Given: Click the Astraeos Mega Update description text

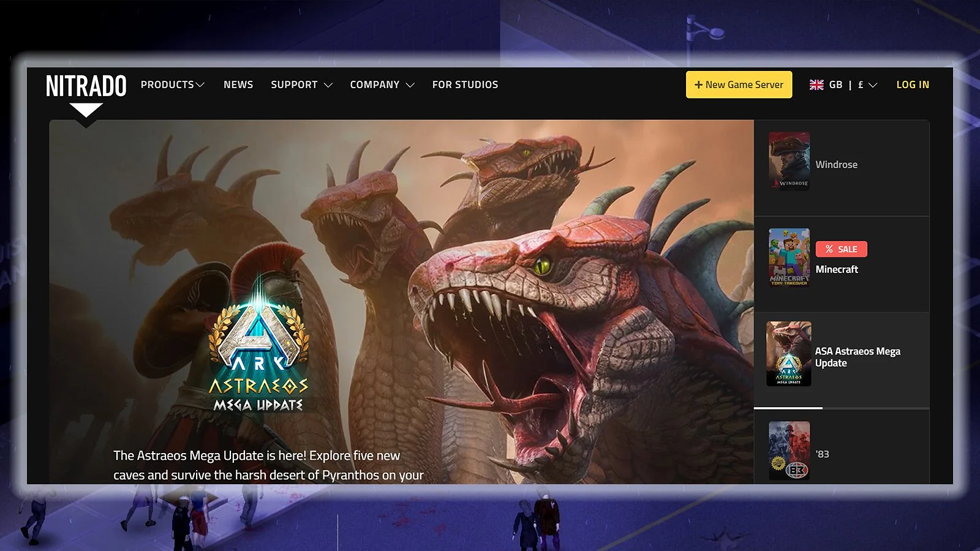Looking at the screenshot, I should coord(268,465).
